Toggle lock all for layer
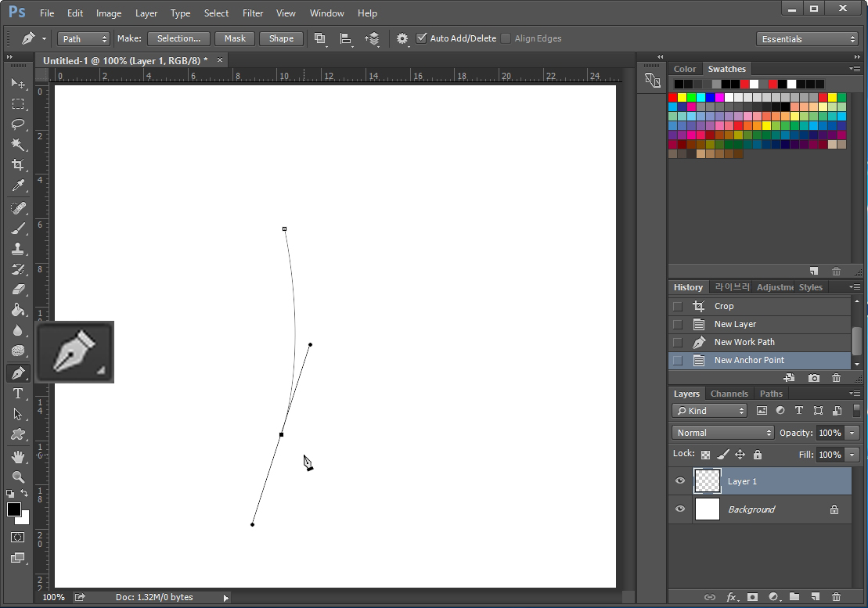 tap(758, 455)
